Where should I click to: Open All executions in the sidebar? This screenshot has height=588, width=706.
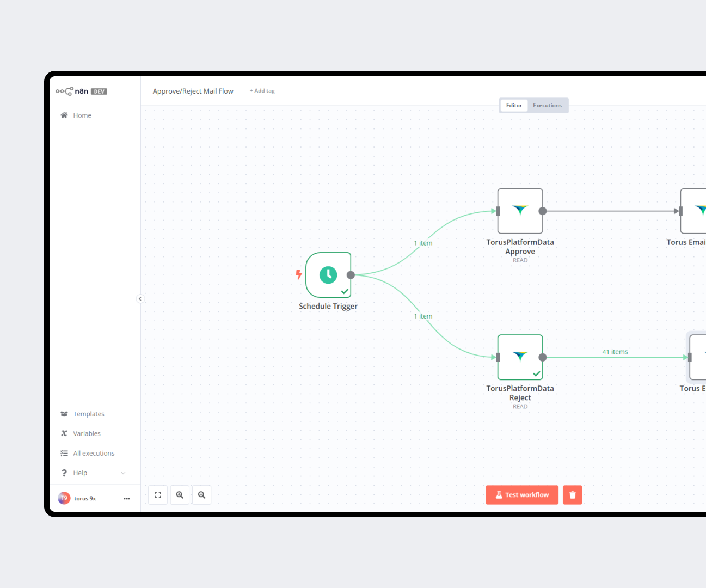tap(94, 453)
